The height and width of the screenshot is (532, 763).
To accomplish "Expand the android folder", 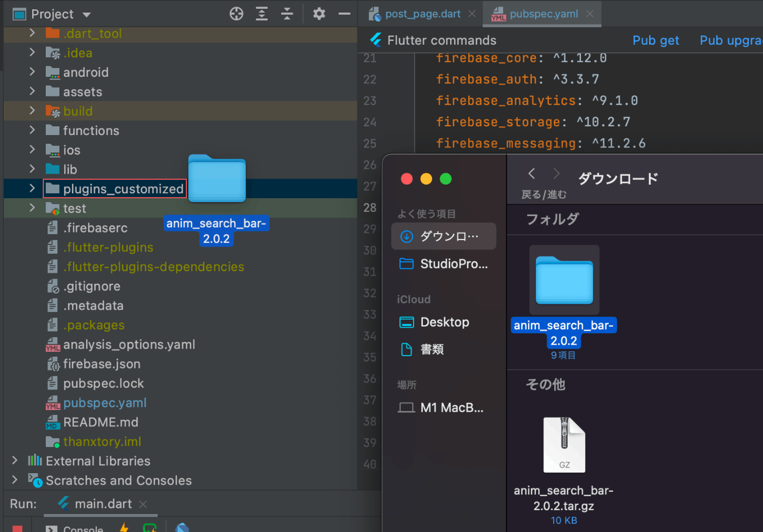I will (x=32, y=72).
